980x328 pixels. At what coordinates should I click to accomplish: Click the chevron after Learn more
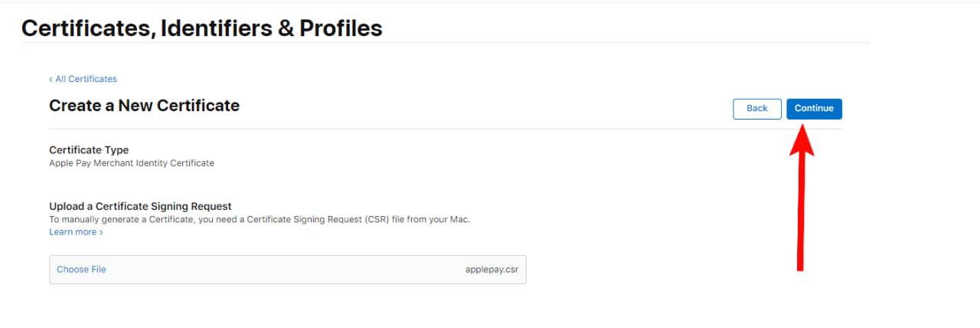(x=101, y=232)
